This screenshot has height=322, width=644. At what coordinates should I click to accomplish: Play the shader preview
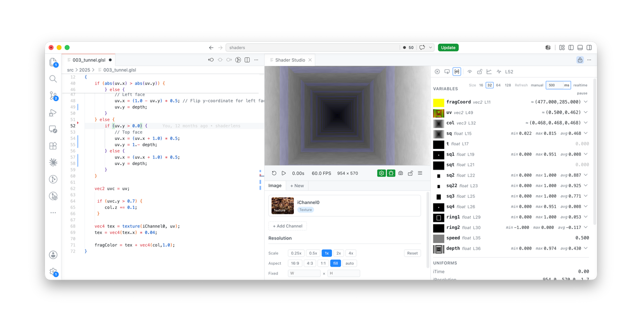[x=284, y=173]
